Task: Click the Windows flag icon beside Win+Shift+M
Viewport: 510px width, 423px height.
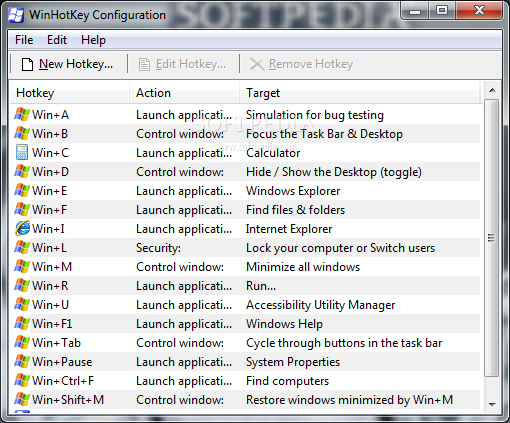Action: pos(22,400)
